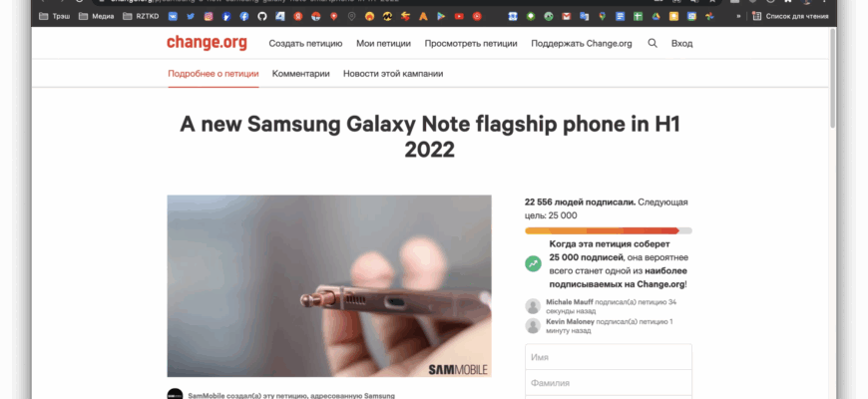The image size is (868, 399).
Task: Click the search magnifier icon in Change.org header
Action: tap(652, 43)
